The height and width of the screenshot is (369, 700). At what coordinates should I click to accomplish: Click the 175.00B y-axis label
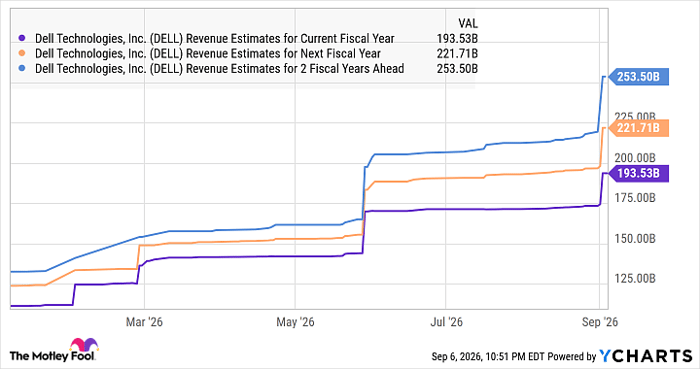point(635,198)
